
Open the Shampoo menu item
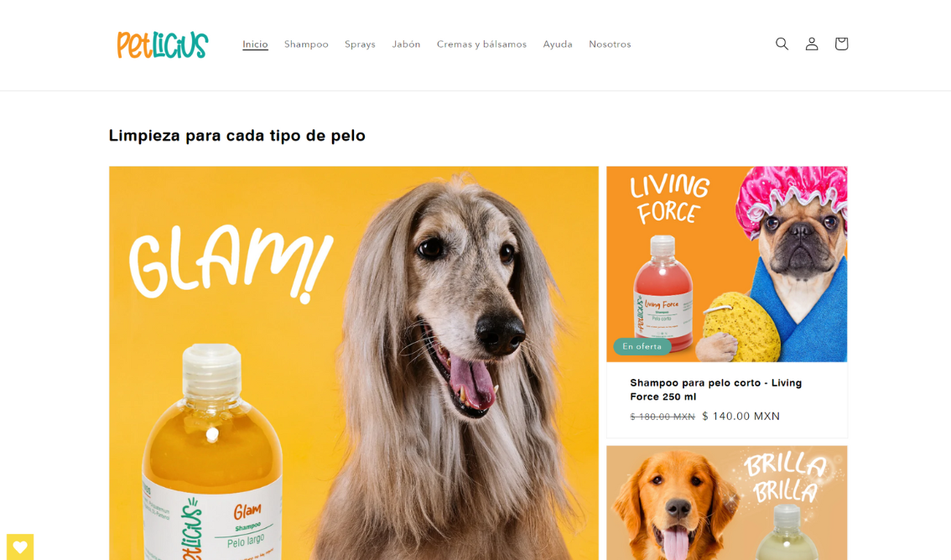[306, 44]
